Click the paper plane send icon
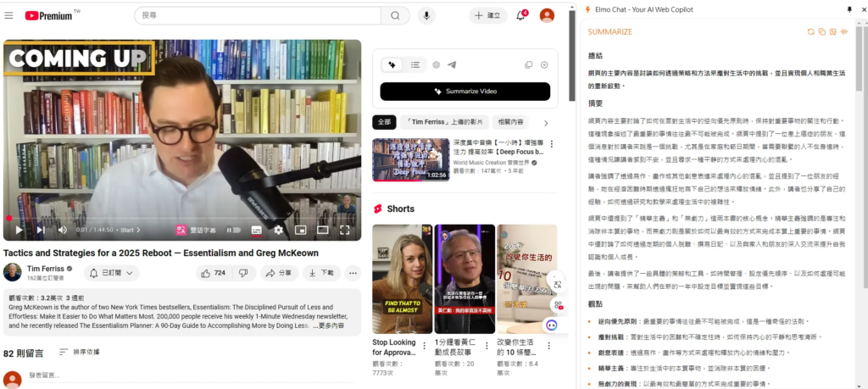The width and height of the screenshot is (868, 389). click(452, 64)
